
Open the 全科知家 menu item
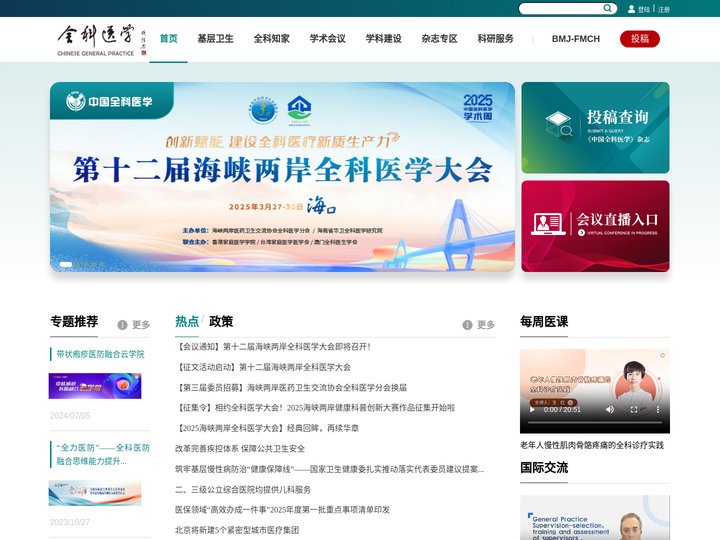click(271, 39)
